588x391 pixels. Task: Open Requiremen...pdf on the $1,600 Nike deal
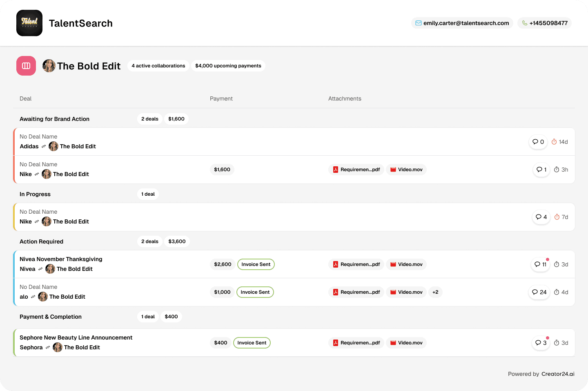[356, 170]
